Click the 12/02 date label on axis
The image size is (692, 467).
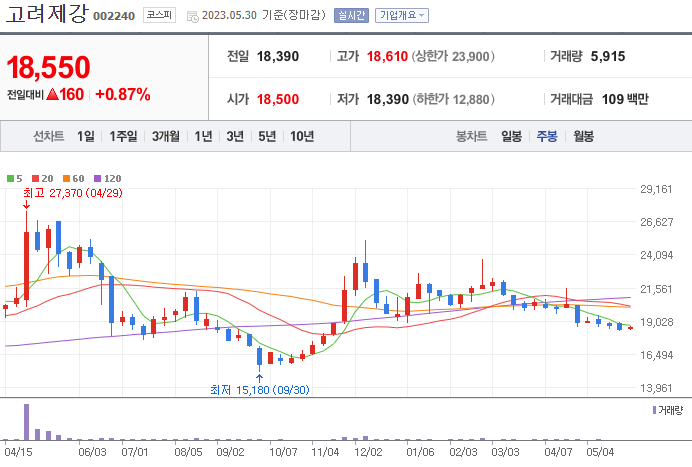click(369, 452)
